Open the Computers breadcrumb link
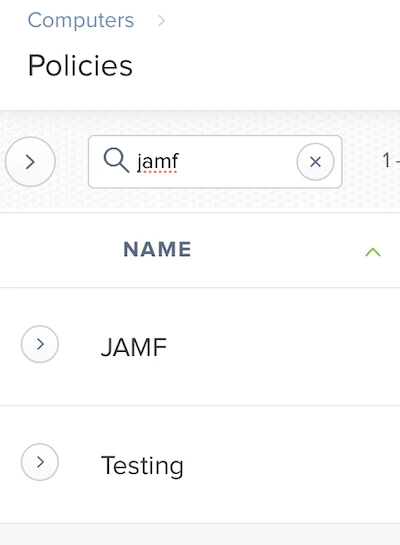Viewport: 400px width, 545px height. point(81,20)
